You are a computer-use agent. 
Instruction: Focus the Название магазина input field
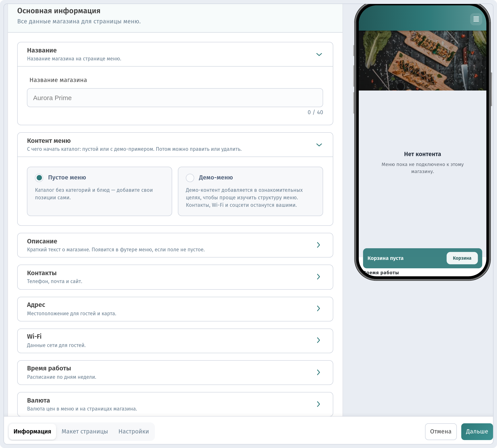click(175, 98)
